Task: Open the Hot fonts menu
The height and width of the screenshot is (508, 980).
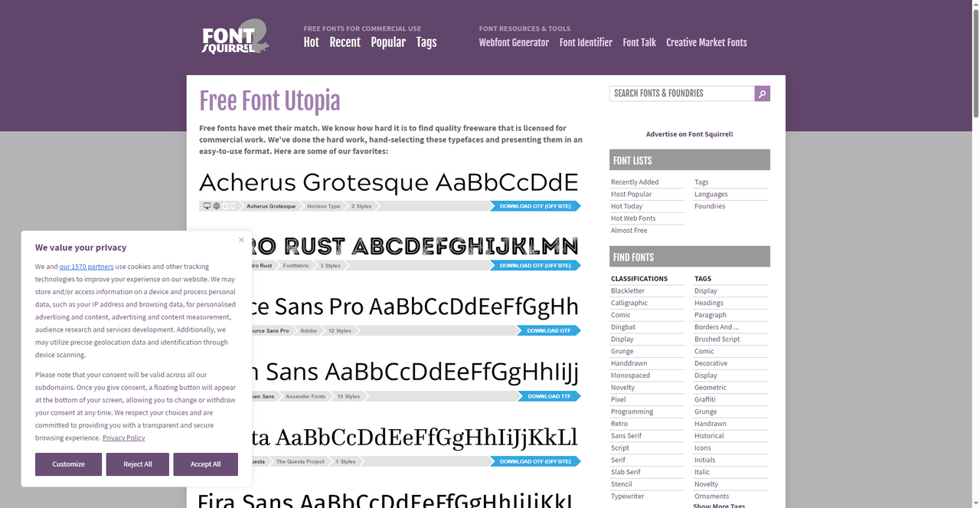Action: coord(311,42)
